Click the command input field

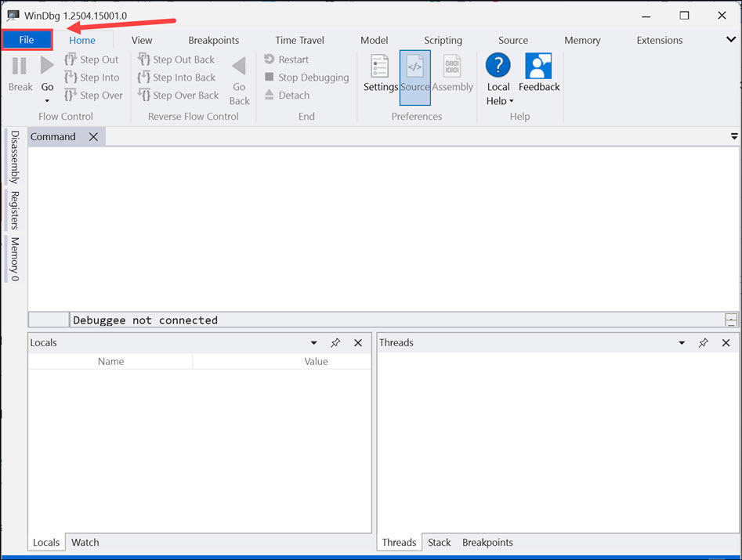point(396,320)
